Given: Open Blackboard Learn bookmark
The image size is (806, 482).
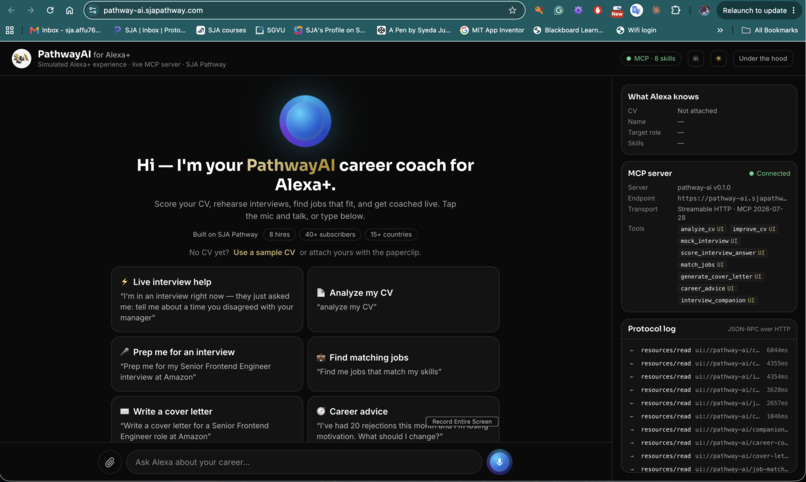Looking at the screenshot, I should 568,30.
